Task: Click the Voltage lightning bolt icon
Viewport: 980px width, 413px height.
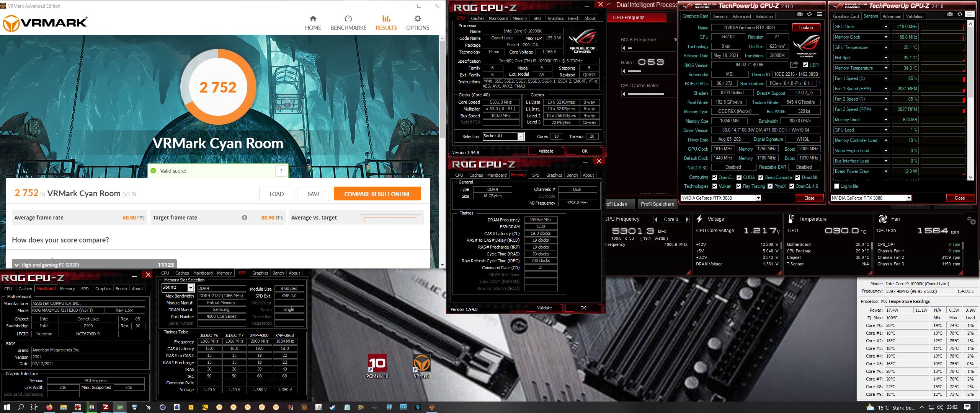Action: [x=699, y=219]
